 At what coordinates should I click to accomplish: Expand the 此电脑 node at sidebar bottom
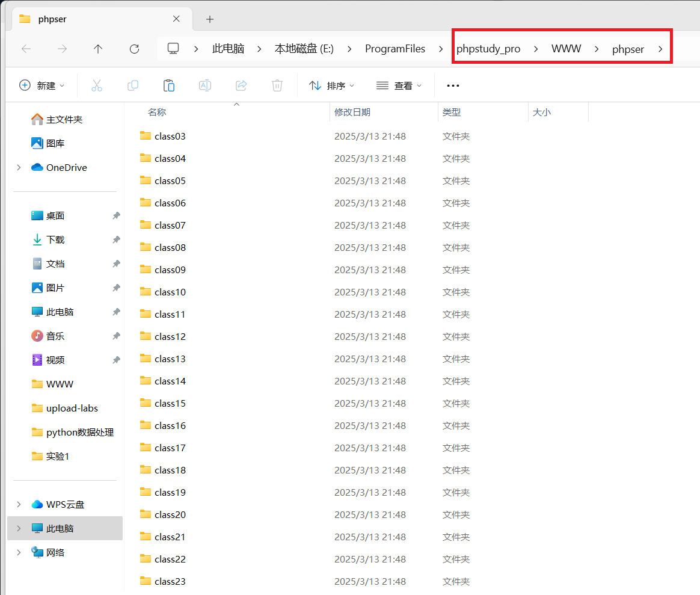click(x=19, y=528)
